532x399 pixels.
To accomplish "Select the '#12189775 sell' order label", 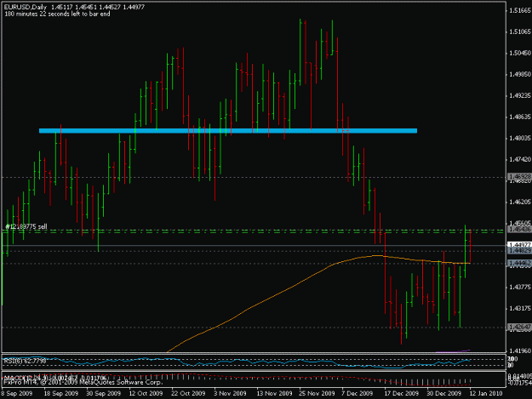I will [x=26, y=226].
